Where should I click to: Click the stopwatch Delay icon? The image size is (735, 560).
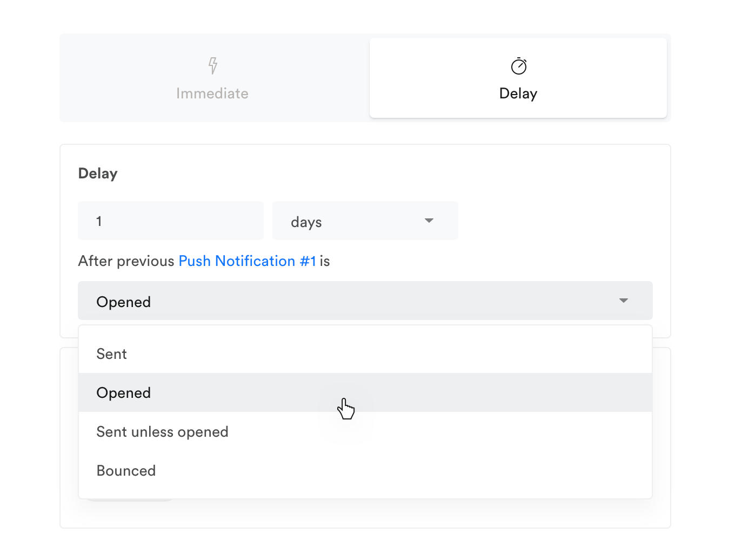click(x=518, y=66)
